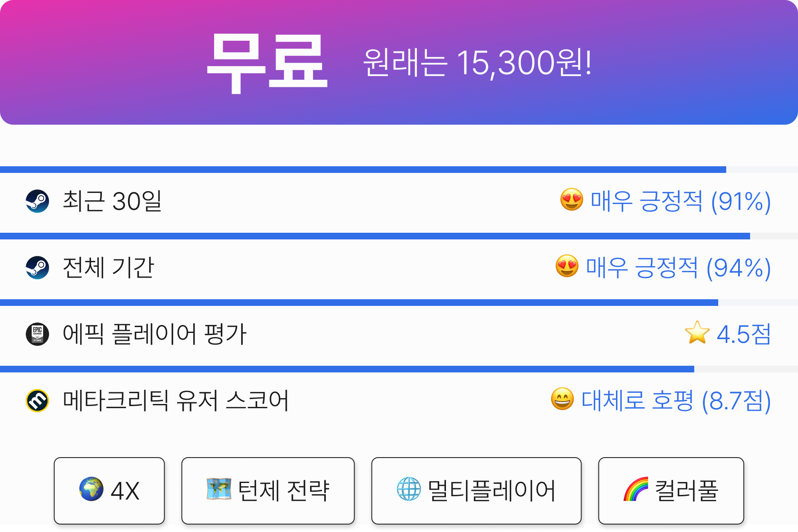Click the progress bar above 메타크리틱 유저 스코어
This screenshot has width=798, height=532.
(399, 369)
